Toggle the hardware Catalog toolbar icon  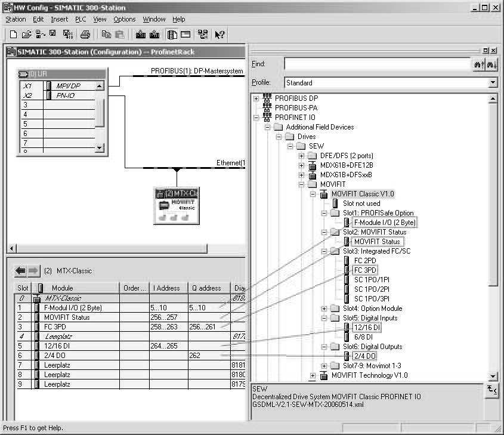[172, 34]
